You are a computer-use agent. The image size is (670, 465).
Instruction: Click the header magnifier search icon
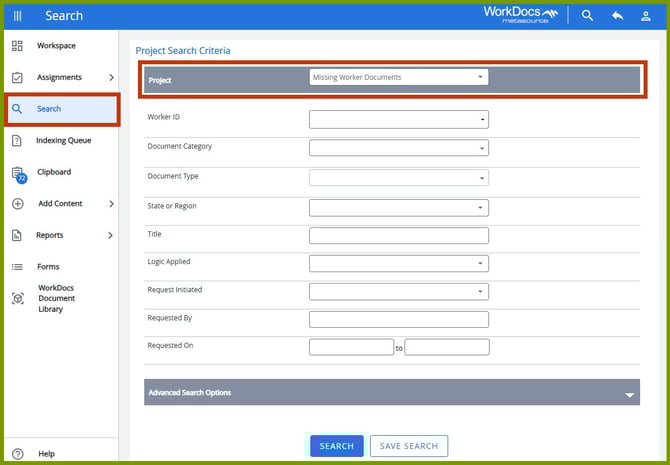pyautogui.click(x=588, y=16)
